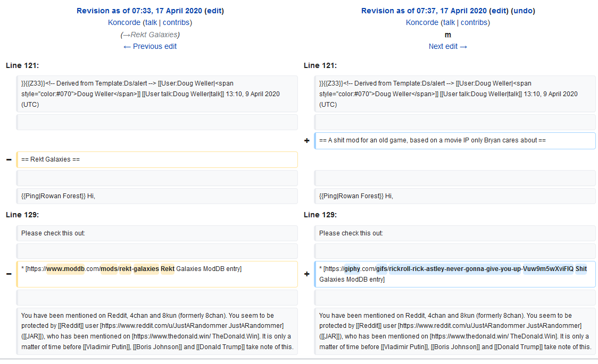The width and height of the screenshot is (598, 364).
Task: Go to Previous edit
Action: [x=150, y=46]
